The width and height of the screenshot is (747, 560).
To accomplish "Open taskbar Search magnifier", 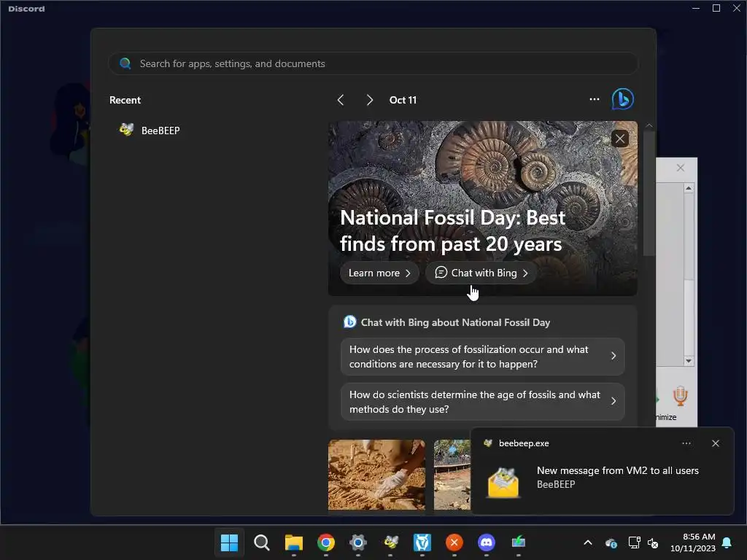I will [x=262, y=542].
